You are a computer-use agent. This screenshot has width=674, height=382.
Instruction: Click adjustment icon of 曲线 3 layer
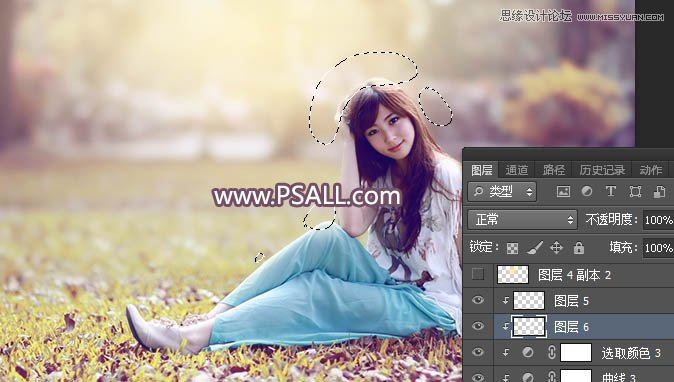(528, 377)
